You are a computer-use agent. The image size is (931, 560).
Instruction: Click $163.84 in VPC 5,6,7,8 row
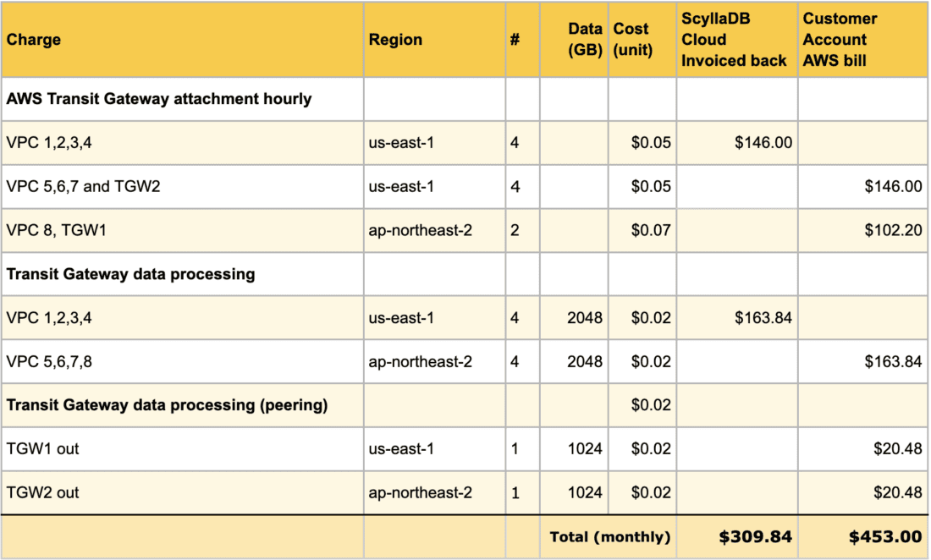pos(863,361)
